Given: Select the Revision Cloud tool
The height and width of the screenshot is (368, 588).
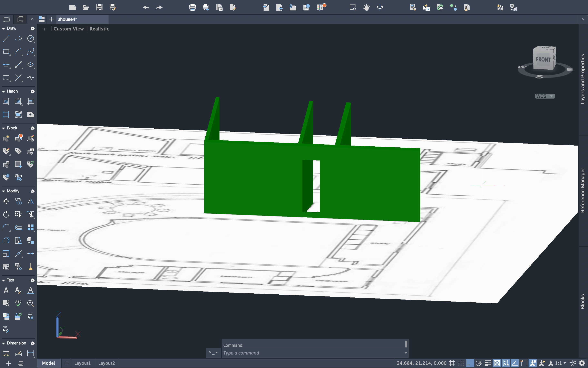Looking at the screenshot, I should click(x=6, y=78).
